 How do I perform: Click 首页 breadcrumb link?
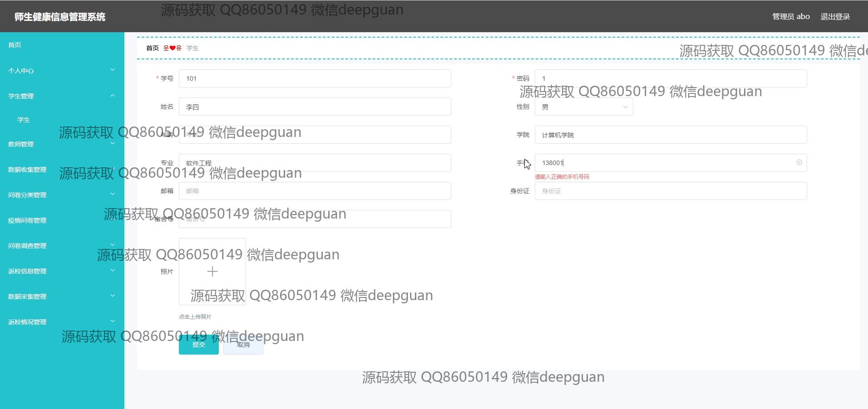152,48
